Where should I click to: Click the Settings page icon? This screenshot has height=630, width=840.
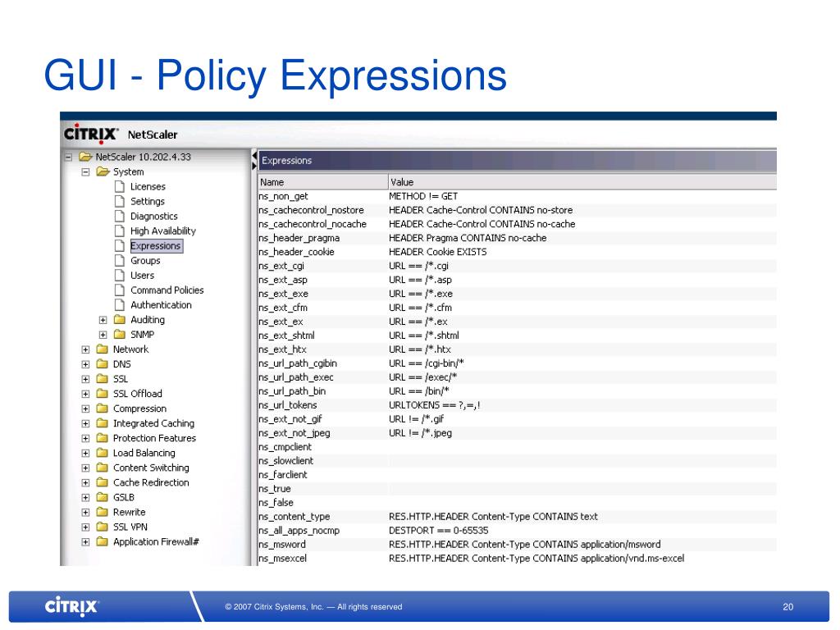point(120,202)
